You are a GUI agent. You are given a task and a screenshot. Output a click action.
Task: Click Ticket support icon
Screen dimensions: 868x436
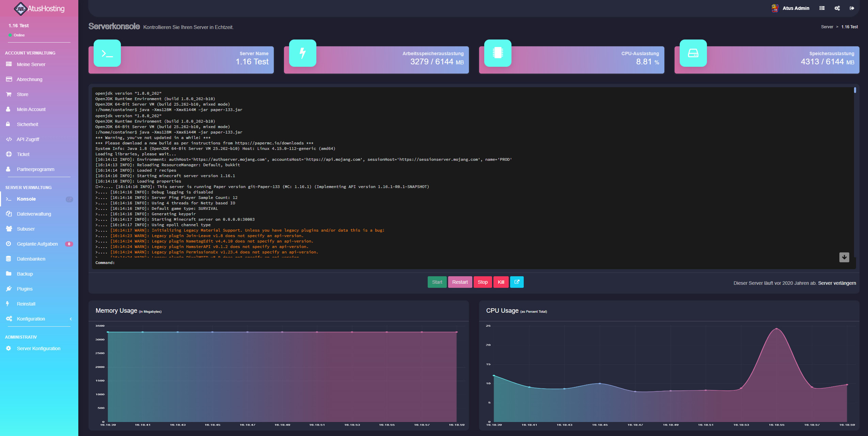pos(9,154)
